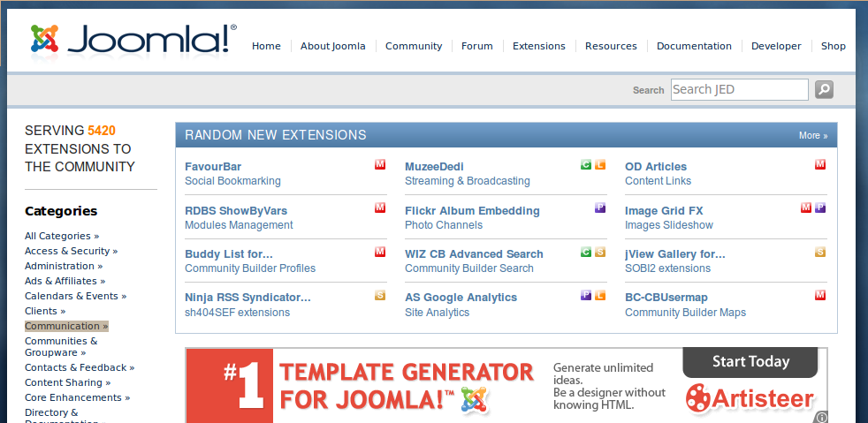Click the P badge beside Image Grid FX
Image resolution: width=868 pixels, height=423 pixels.
(820, 208)
